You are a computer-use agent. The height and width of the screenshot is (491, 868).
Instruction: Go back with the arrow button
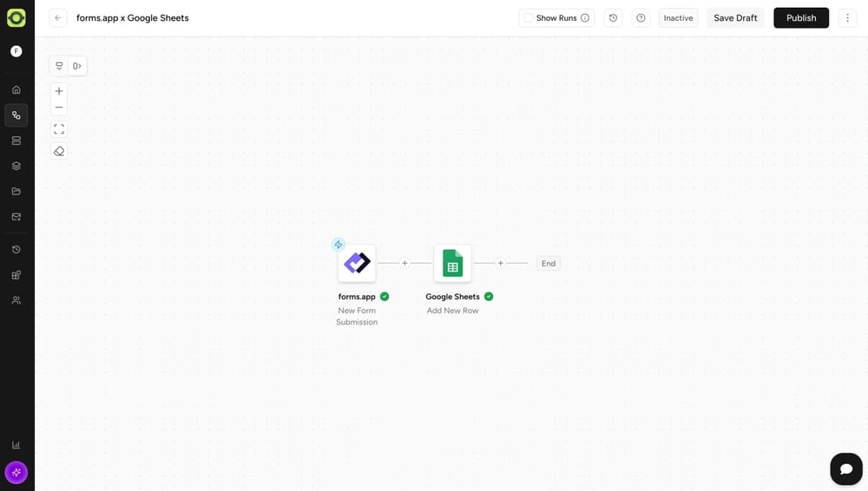coord(57,17)
